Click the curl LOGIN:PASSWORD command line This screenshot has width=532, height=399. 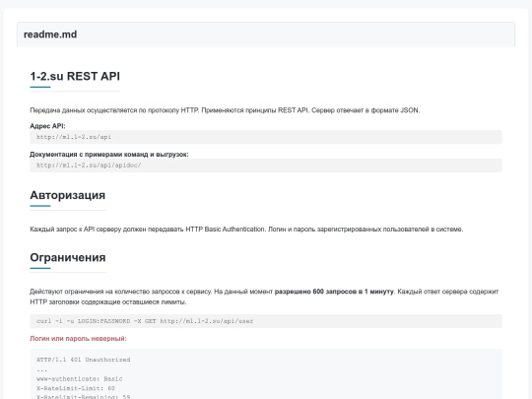click(x=266, y=321)
